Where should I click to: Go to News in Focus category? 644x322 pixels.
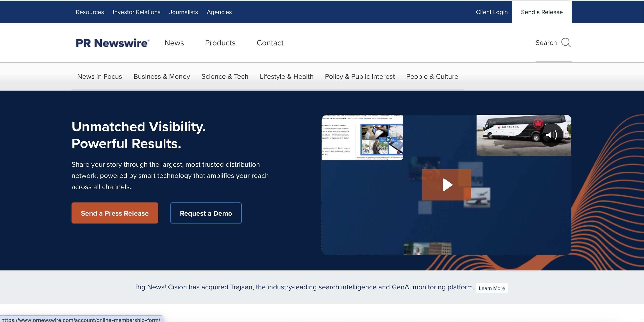[x=100, y=77]
